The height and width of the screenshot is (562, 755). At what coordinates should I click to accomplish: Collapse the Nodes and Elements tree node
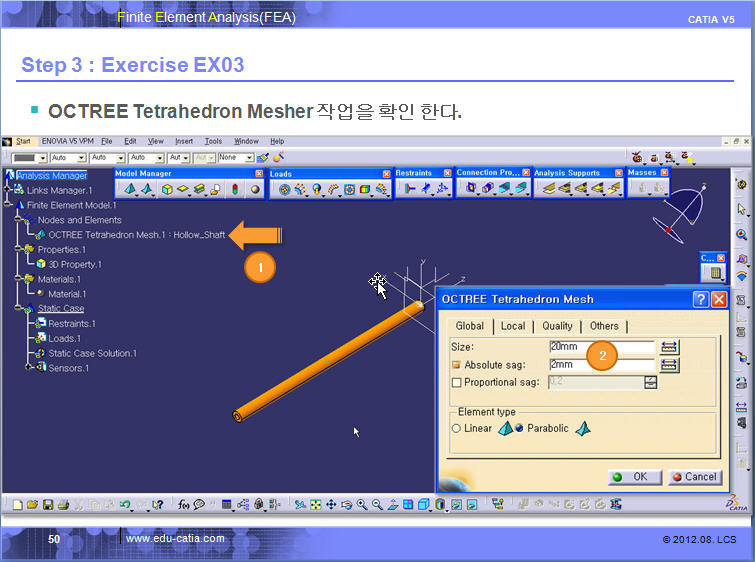click(x=18, y=220)
